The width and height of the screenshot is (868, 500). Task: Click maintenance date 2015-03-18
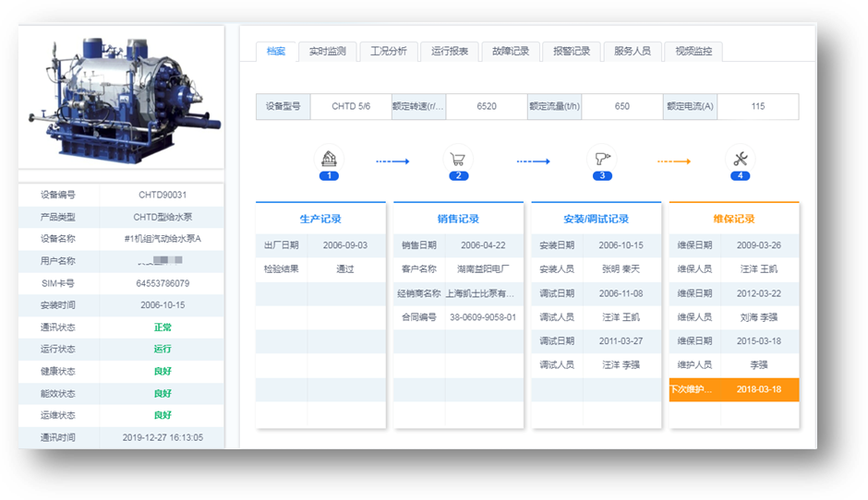758,340
